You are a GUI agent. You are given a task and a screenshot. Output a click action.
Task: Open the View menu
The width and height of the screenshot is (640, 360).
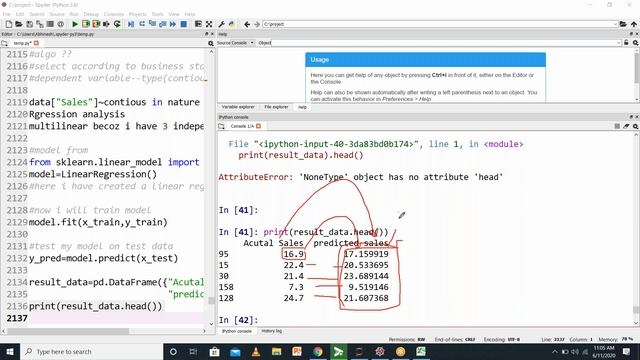tap(174, 14)
